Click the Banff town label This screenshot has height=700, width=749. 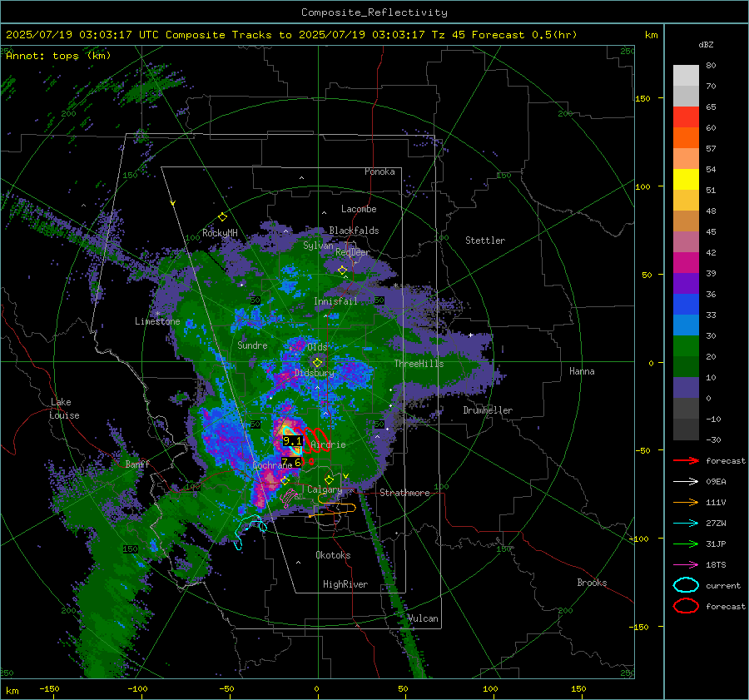137,464
